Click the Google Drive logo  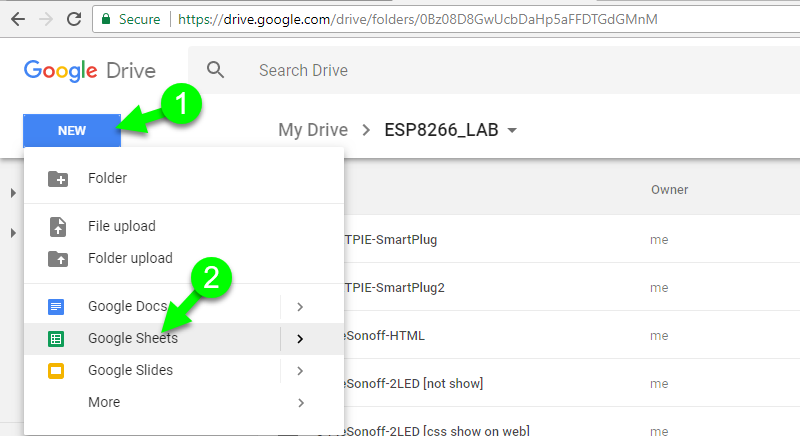(89, 70)
